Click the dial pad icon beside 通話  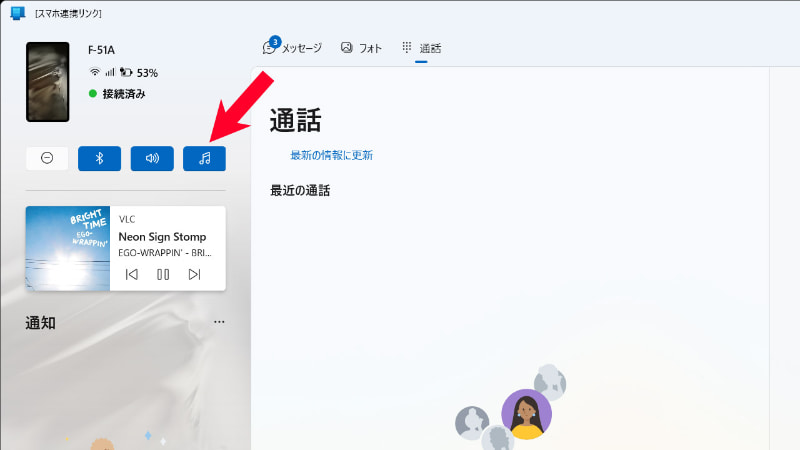(x=407, y=47)
